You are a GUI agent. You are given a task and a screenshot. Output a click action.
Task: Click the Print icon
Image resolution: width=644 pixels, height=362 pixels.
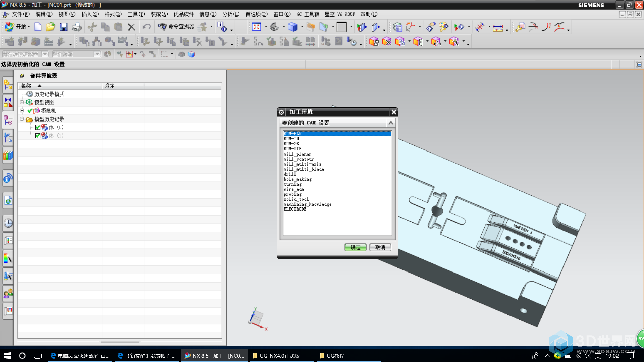77,27
